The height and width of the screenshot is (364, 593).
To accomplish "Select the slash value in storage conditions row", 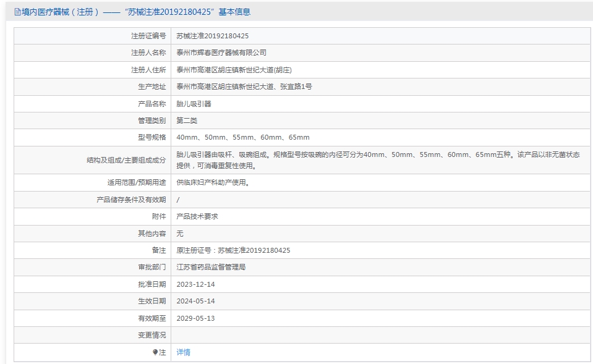I will click(177, 200).
